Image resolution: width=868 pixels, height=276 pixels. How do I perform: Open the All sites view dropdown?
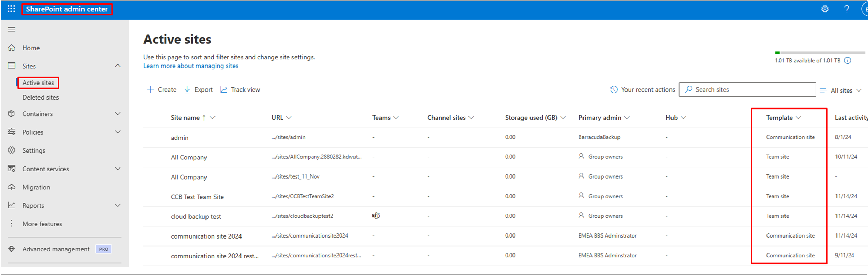point(841,90)
